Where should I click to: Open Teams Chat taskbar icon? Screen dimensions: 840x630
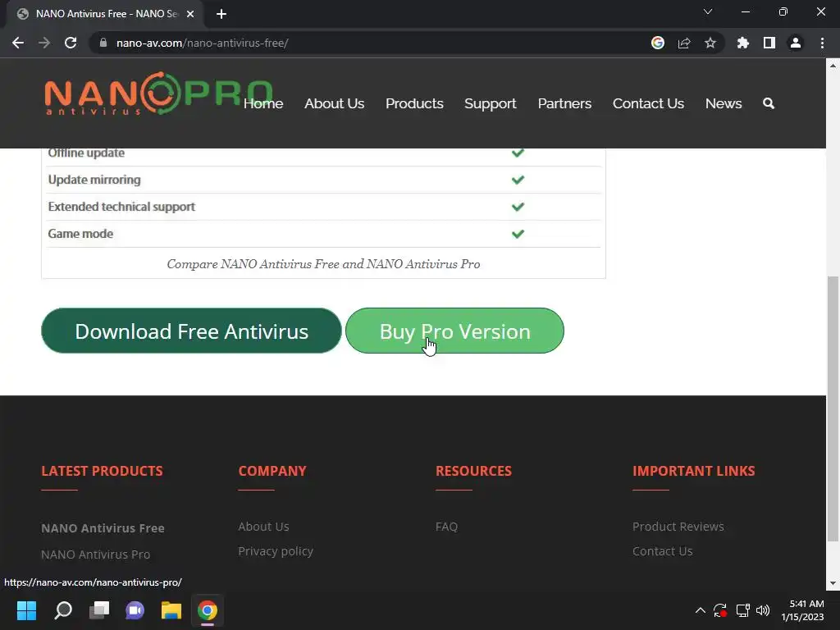tap(135, 610)
